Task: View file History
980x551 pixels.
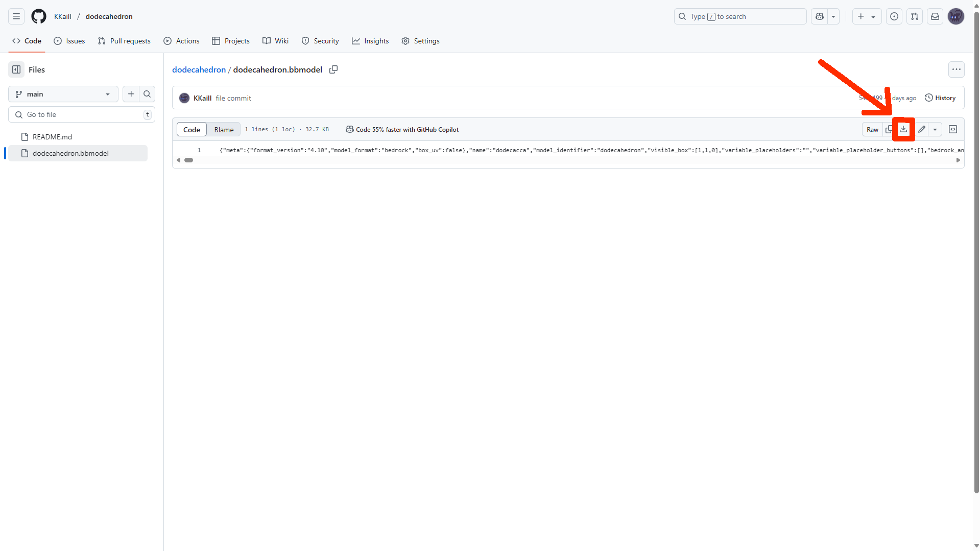Action: click(x=940, y=98)
